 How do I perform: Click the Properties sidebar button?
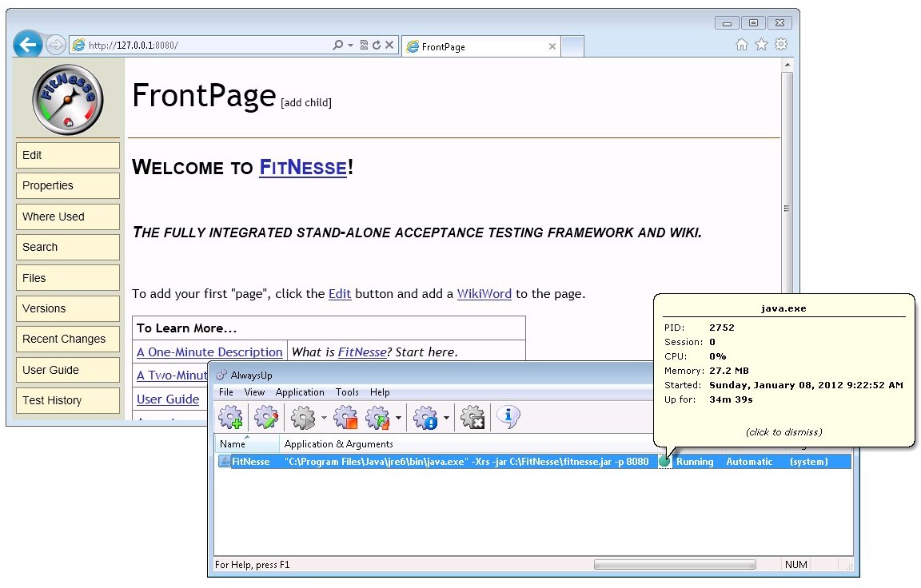tap(67, 186)
